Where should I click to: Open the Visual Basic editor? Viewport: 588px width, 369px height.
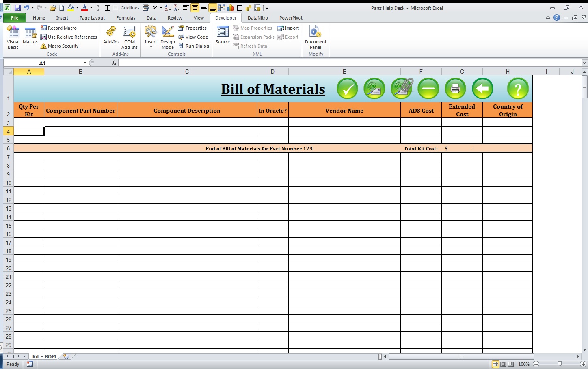[13, 37]
